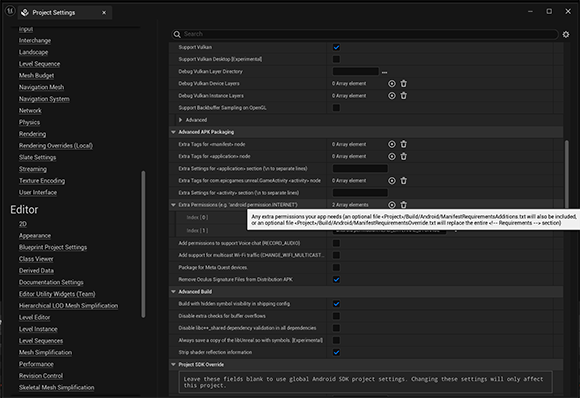Collapse Project SDK Override section
Image resolution: width=580 pixels, height=398 pixels.
tap(173, 365)
